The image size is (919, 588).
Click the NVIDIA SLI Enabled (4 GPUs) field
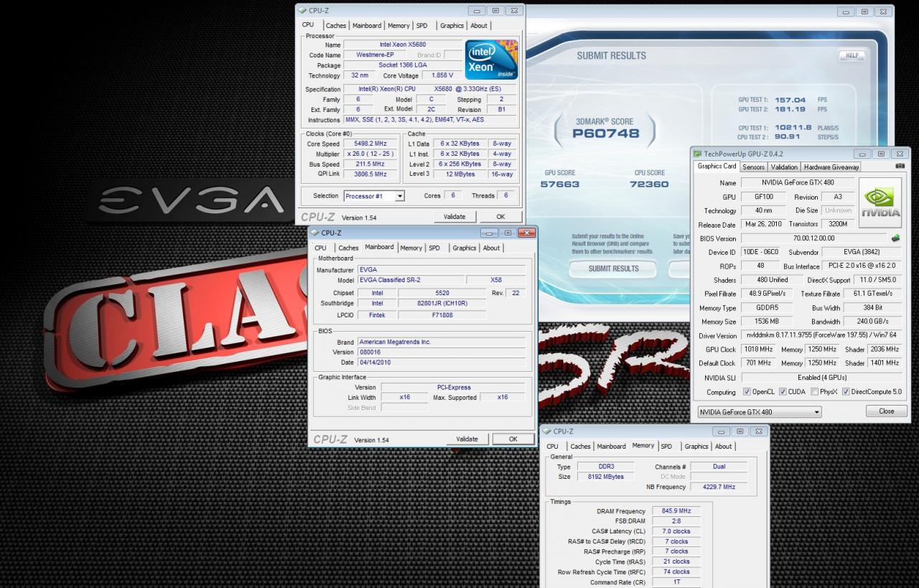821,377
